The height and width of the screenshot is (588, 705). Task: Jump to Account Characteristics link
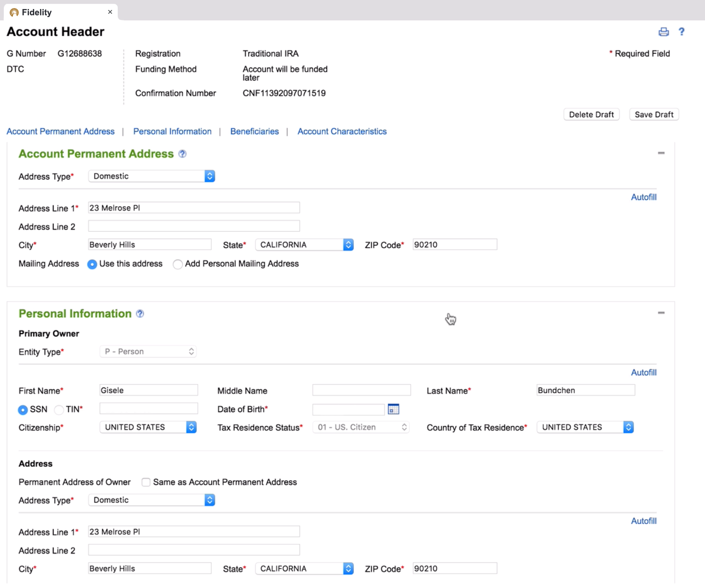point(342,131)
